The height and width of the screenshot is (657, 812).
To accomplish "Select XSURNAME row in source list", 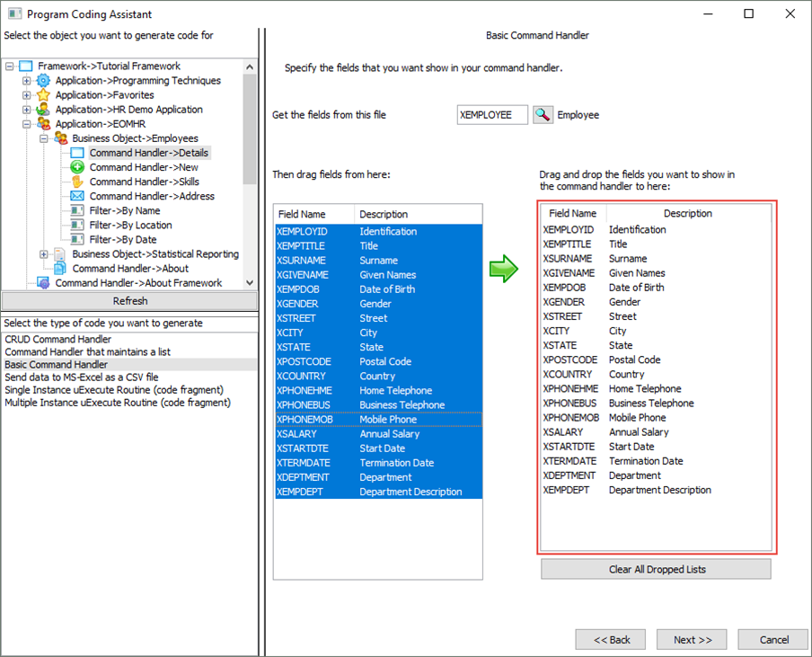I will coord(378,260).
